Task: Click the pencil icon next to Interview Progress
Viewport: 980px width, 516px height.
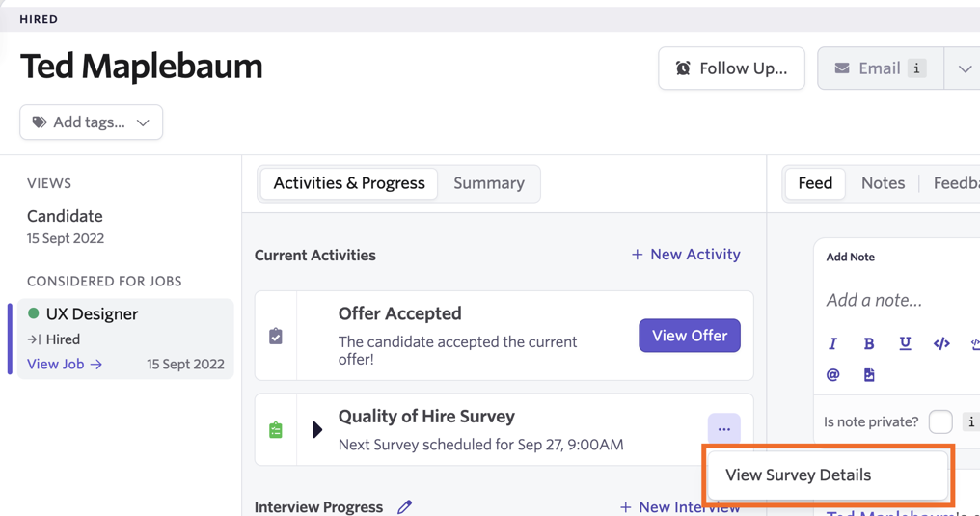Action: click(x=404, y=506)
